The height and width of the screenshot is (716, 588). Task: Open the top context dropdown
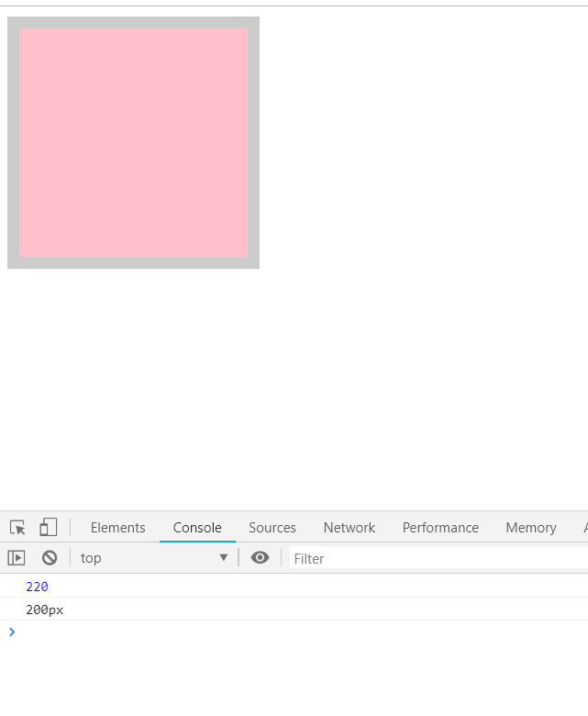[x=154, y=557]
